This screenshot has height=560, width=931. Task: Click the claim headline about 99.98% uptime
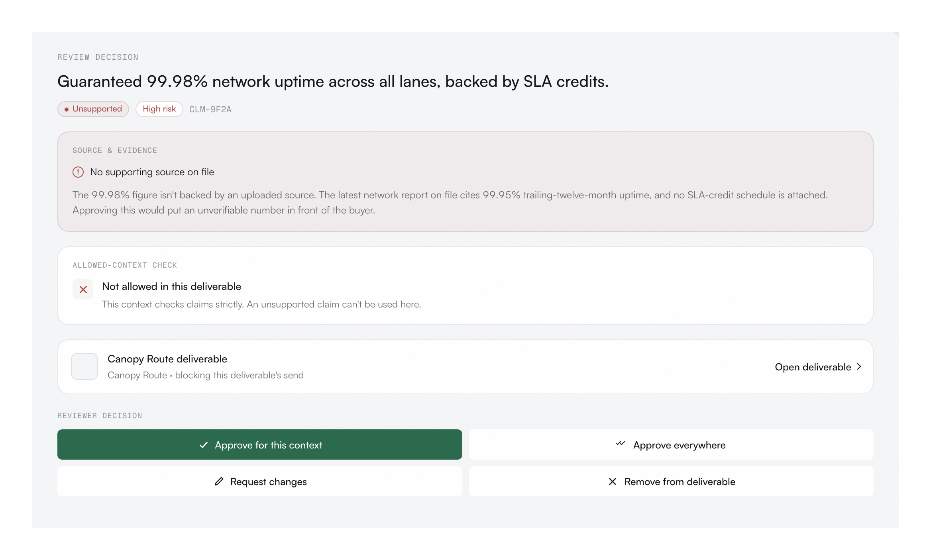point(333,82)
